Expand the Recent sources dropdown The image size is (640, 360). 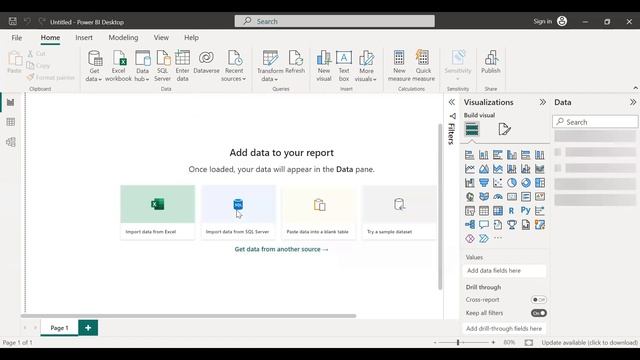point(234,66)
